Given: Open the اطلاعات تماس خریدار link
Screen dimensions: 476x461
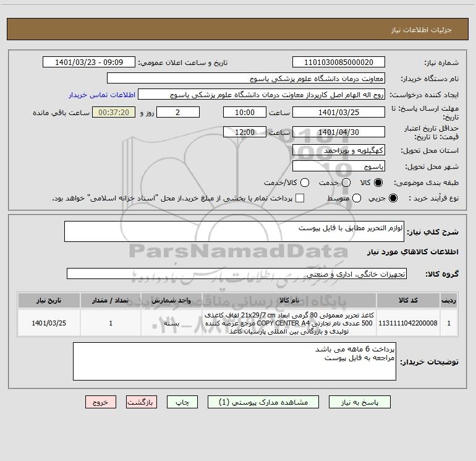Looking at the screenshot, I should [x=102, y=95].
